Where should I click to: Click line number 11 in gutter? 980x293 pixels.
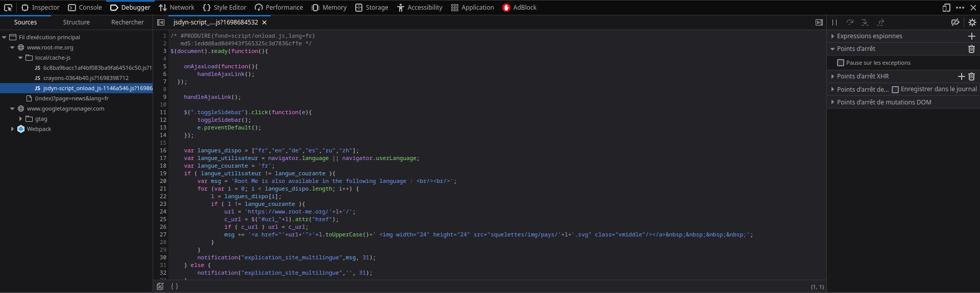163,113
